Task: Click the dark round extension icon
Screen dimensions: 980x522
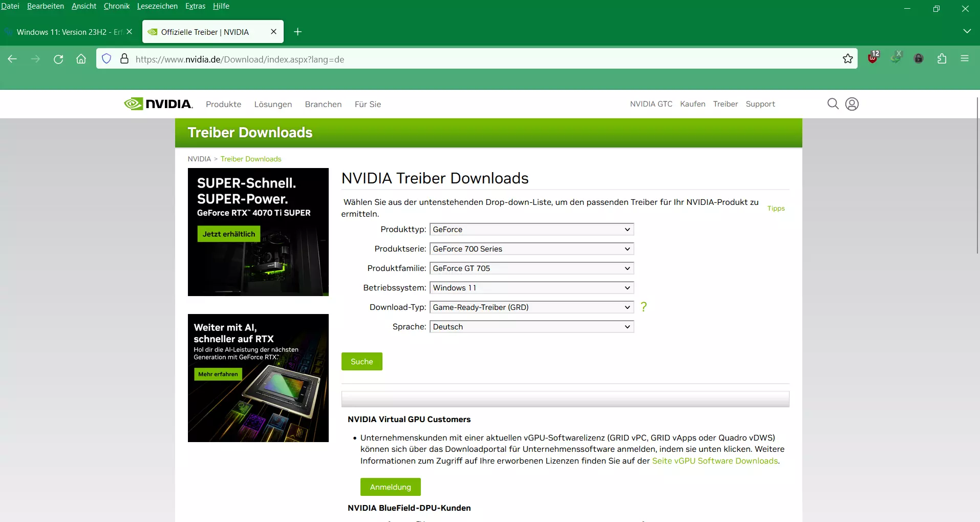Action: click(919, 59)
